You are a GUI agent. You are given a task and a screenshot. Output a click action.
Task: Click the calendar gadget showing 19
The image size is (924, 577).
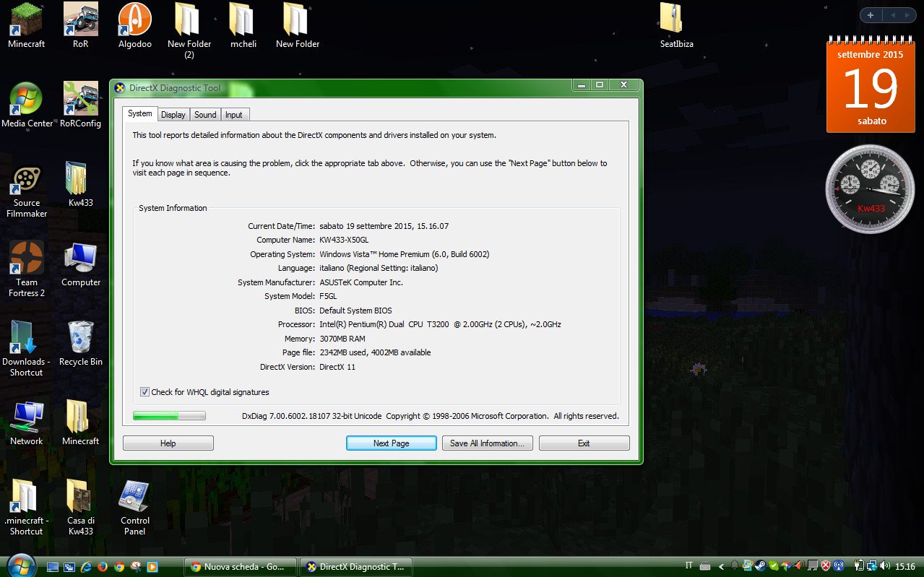point(871,87)
